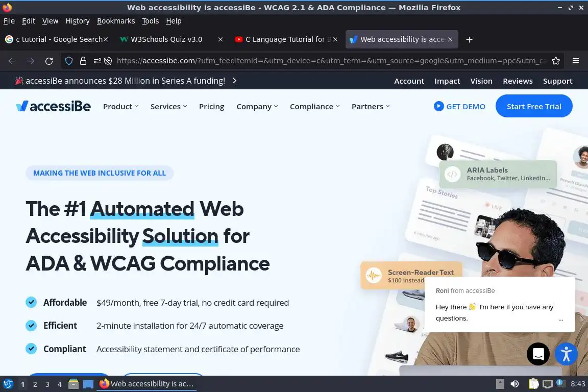Switch to workspace 3 in the taskbar
588x392 pixels.
coord(47,384)
